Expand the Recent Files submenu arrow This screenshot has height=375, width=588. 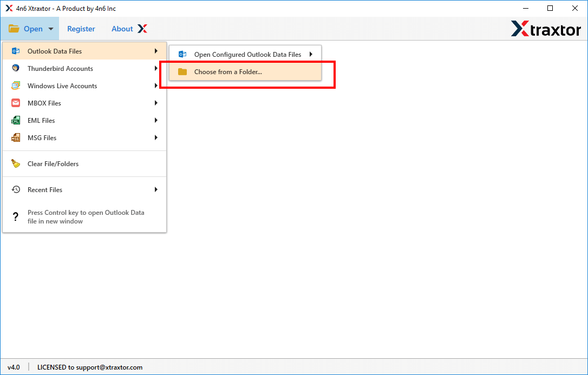(x=156, y=189)
